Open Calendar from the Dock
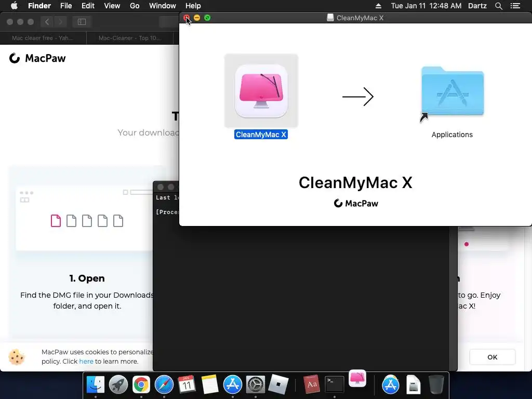 click(x=187, y=385)
